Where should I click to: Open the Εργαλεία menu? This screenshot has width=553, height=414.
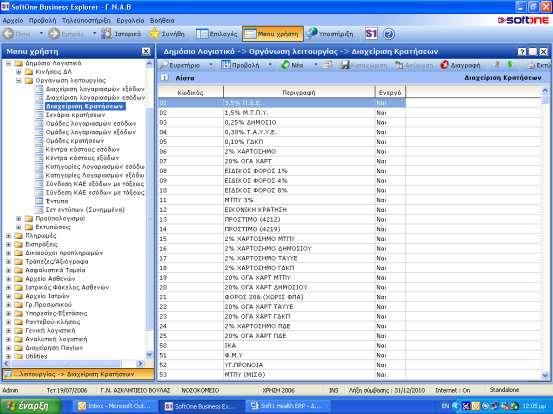click(130, 20)
